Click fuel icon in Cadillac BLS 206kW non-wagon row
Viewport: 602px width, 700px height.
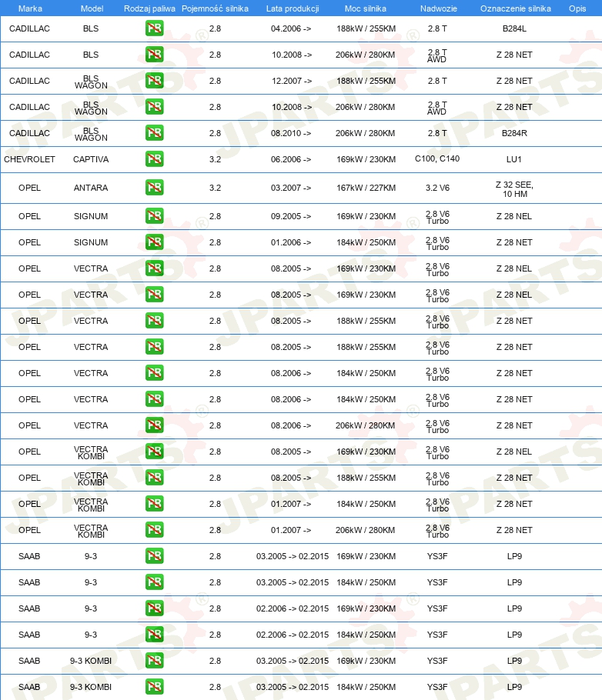(154, 55)
